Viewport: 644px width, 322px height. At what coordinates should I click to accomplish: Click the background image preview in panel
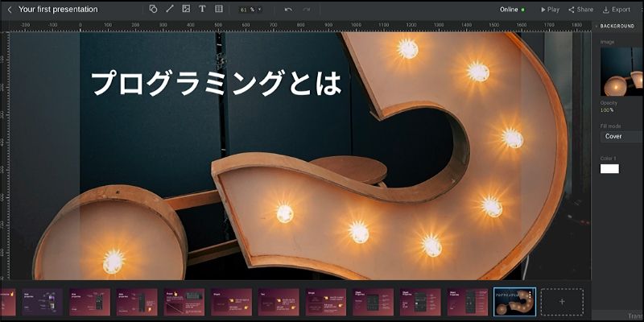(621, 72)
